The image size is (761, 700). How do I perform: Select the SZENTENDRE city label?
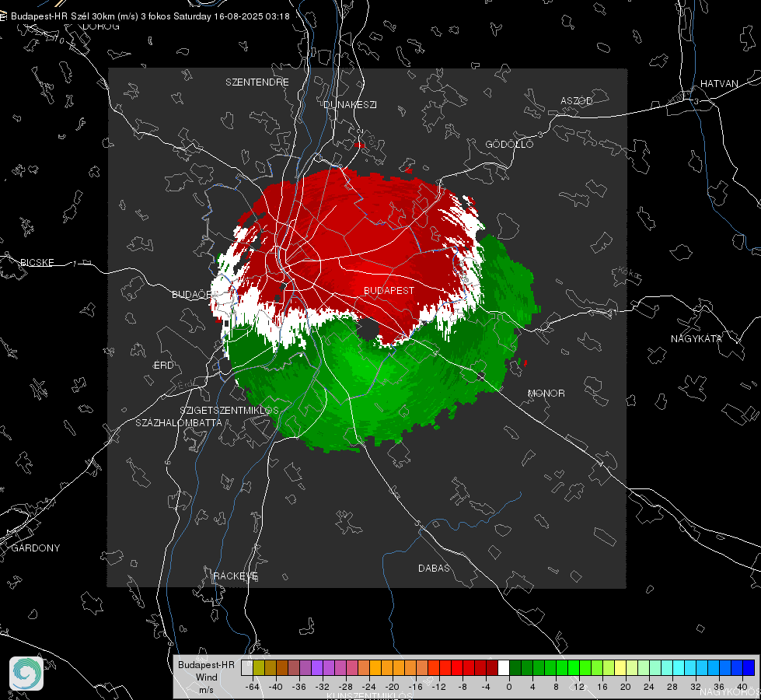257,82
